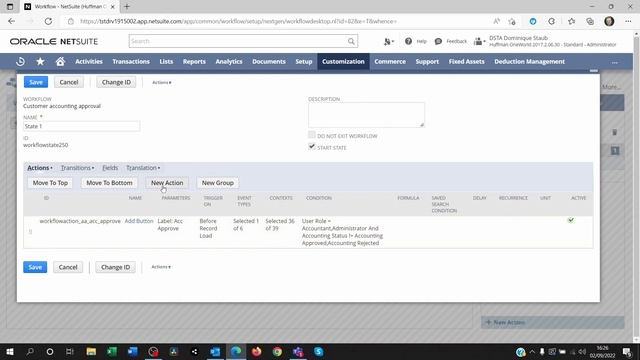Open the Edge profile avatar

click(x=609, y=21)
